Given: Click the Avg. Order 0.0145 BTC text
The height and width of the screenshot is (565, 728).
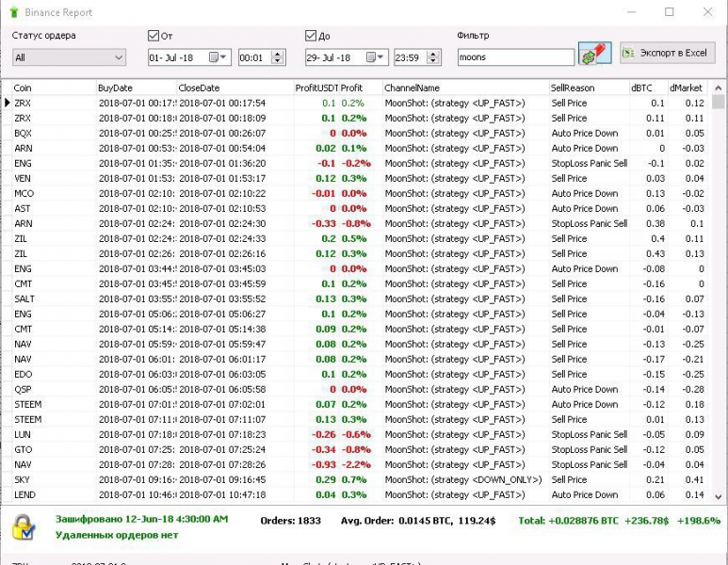Looking at the screenshot, I should pyautogui.click(x=418, y=521).
